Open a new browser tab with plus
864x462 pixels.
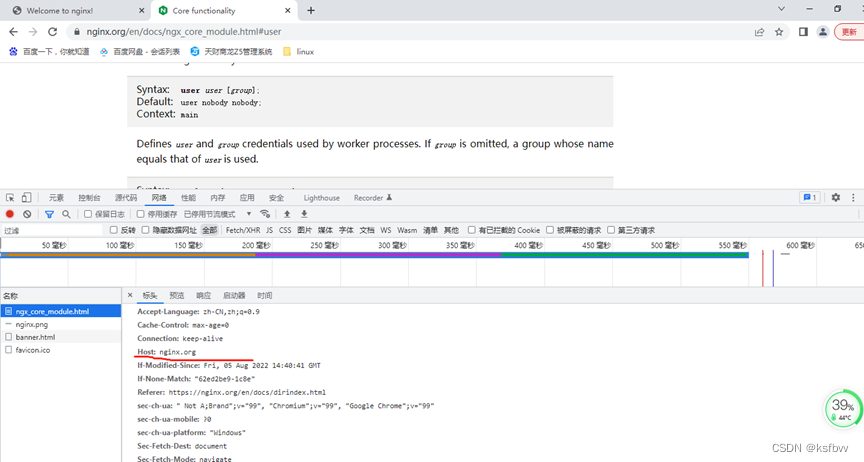[311, 10]
